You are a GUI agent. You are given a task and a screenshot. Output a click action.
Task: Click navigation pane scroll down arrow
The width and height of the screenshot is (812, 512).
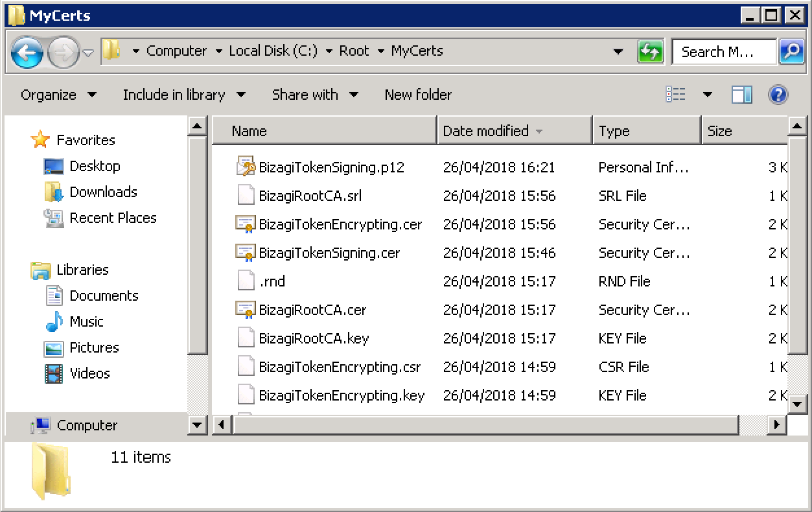(198, 425)
